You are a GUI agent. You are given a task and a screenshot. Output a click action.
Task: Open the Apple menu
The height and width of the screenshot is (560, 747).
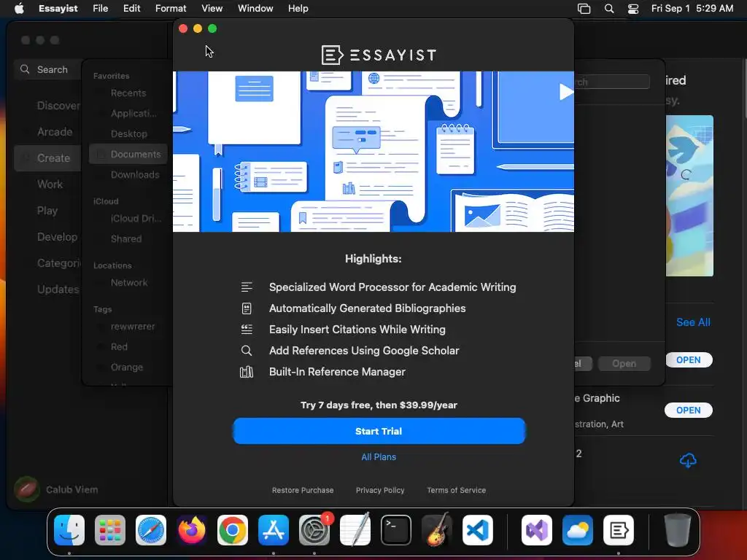pos(19,9)
